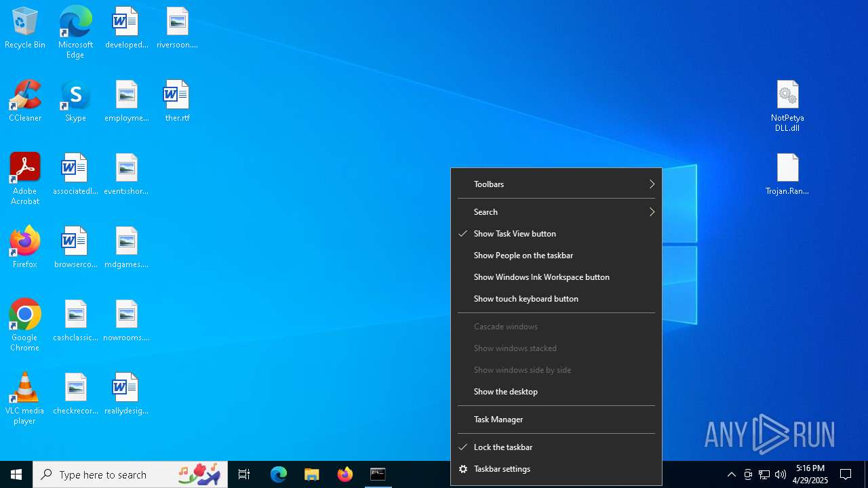Expand the Toolbars submenu
Screen dimensions: 868x488
pyautogui.click(x=556, y=184)
